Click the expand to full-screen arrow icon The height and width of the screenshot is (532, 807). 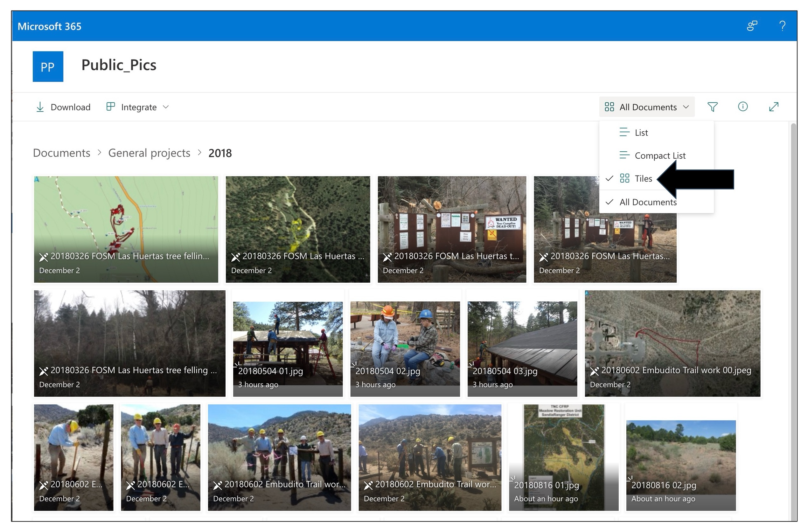tap(773, 107)
